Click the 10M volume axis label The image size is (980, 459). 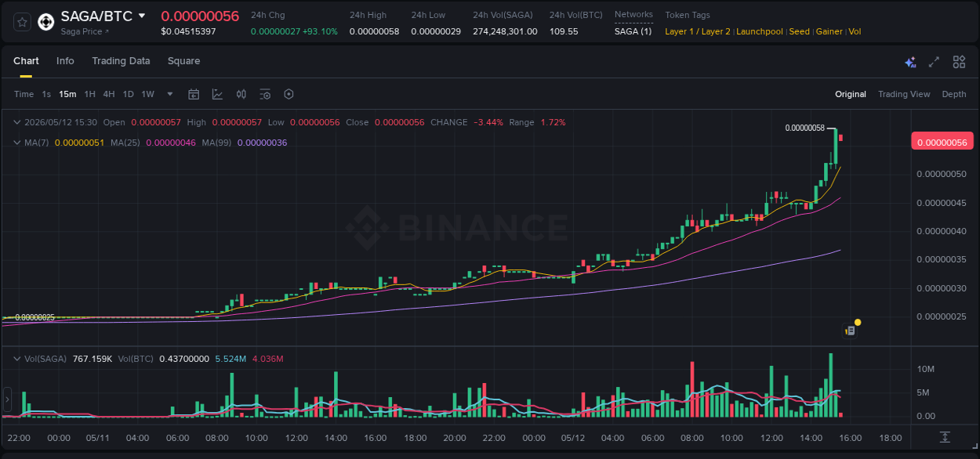pyautogui.click(x=925, y=369)
